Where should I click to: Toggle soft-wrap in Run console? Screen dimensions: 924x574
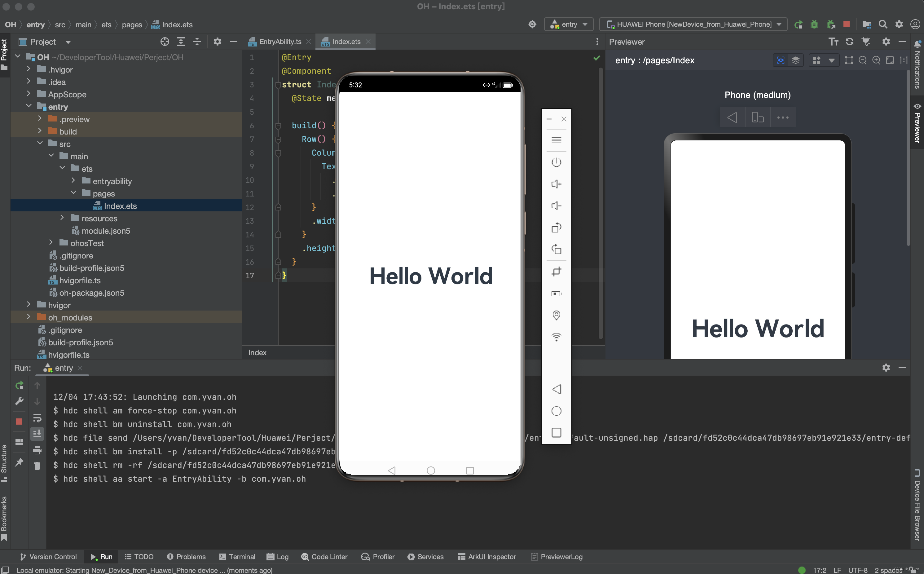[37, 418]
